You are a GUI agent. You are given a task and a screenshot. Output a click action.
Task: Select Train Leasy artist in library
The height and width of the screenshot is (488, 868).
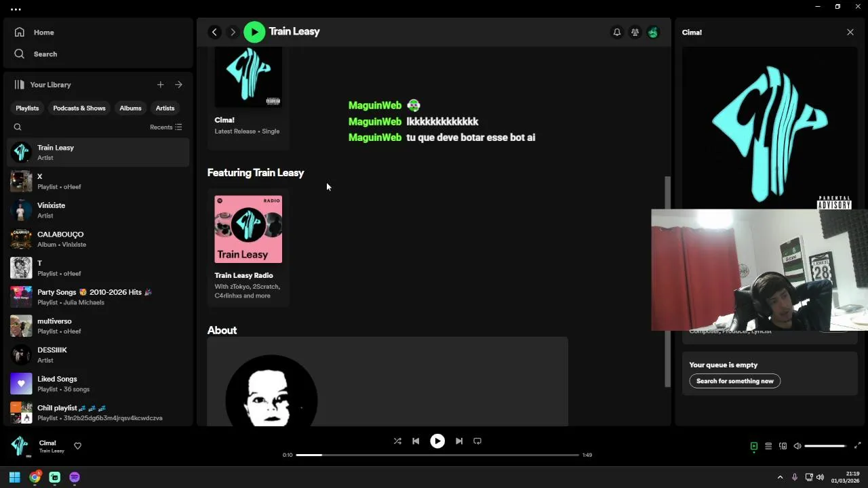pyautogui.click(x=98, y=152)
